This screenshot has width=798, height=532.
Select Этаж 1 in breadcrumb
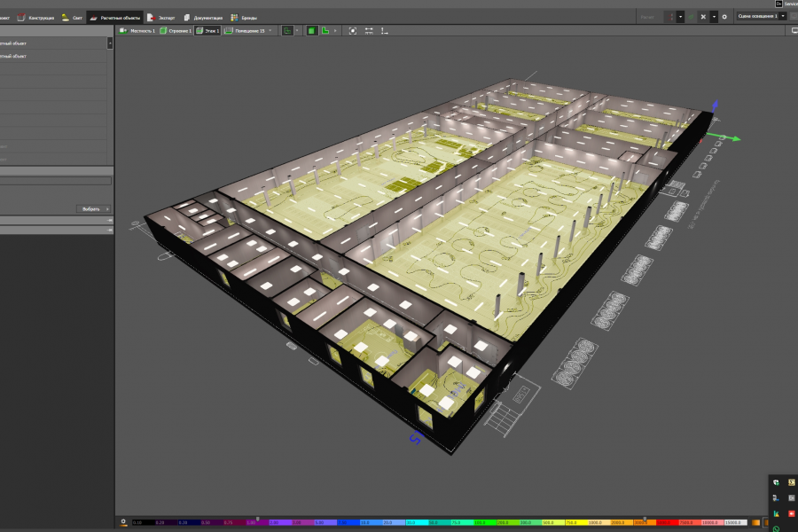[x=207, y=31]
